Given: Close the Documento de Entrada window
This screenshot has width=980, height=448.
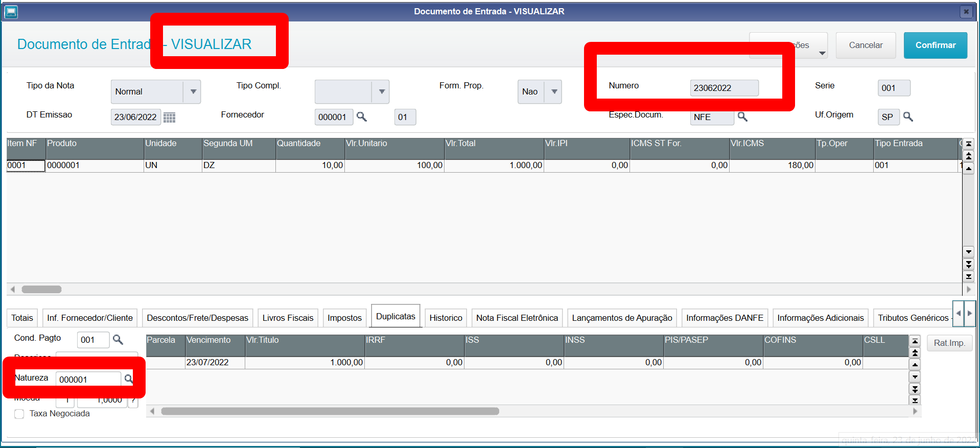Looking at the screenshot, I should [x=966, y=11].
